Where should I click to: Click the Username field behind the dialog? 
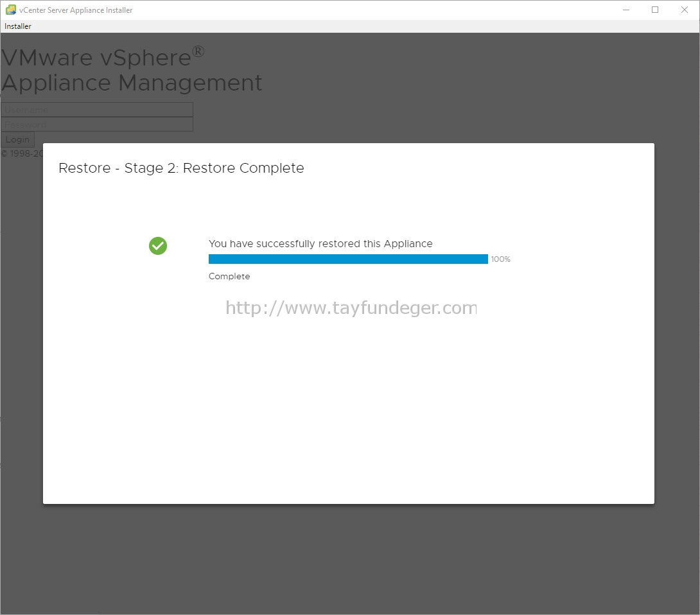point(97,110)
